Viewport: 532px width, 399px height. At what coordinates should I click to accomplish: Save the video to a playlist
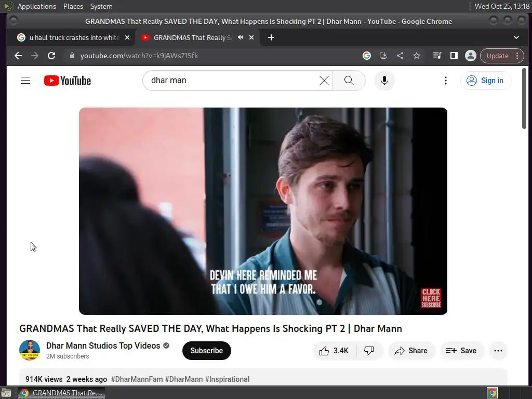point(461,351)
